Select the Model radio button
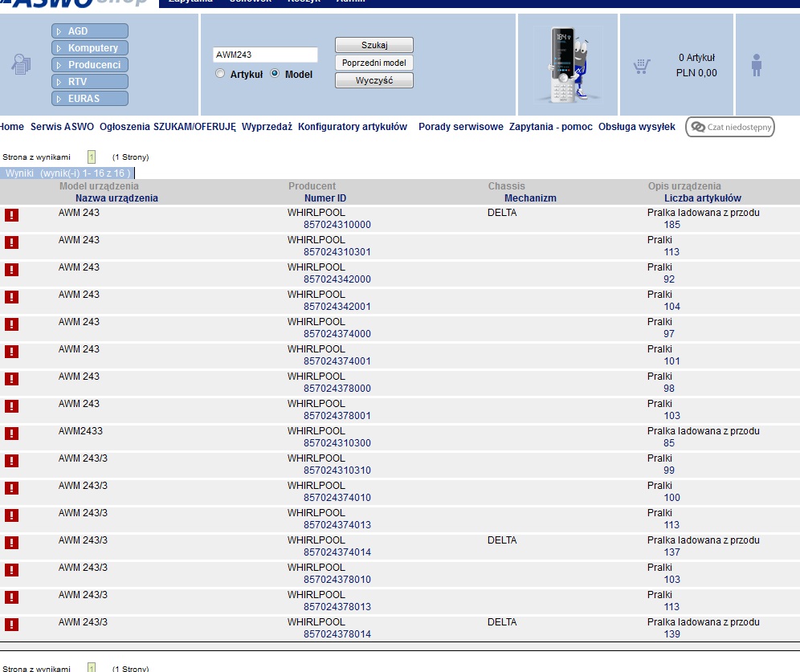 275,73
